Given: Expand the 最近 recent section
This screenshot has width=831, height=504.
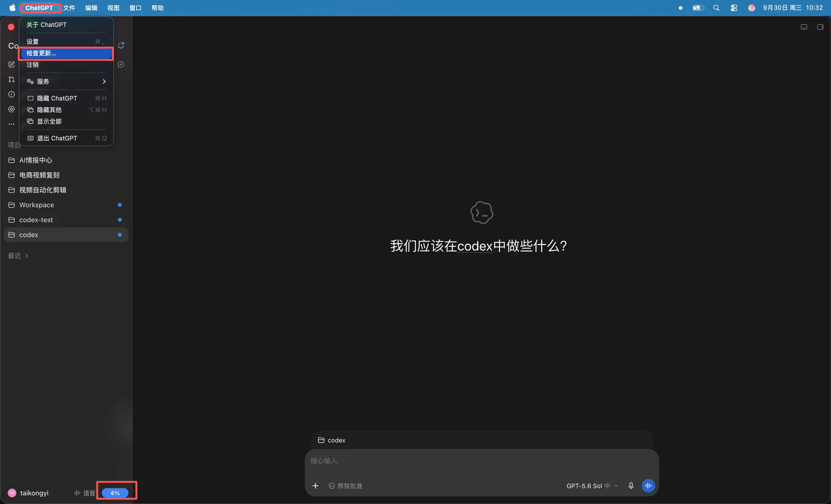Looking at the screenshot, I should pyautogui.click(x=18, y=255).
